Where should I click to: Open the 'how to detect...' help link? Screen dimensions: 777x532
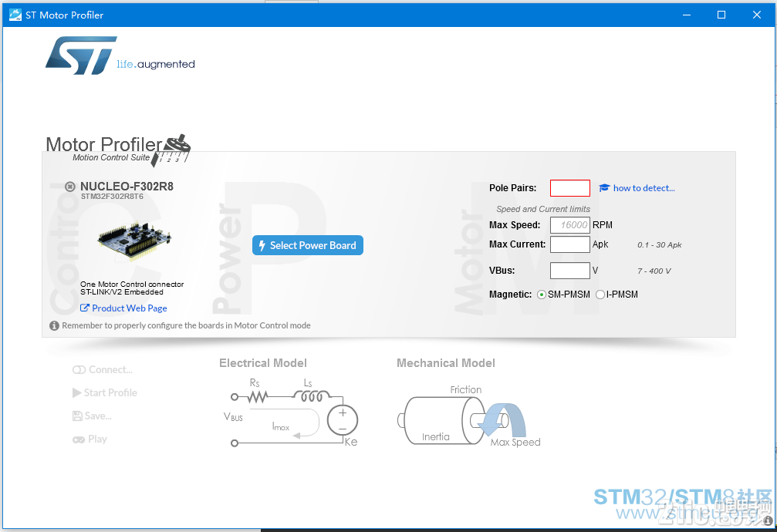637,188
